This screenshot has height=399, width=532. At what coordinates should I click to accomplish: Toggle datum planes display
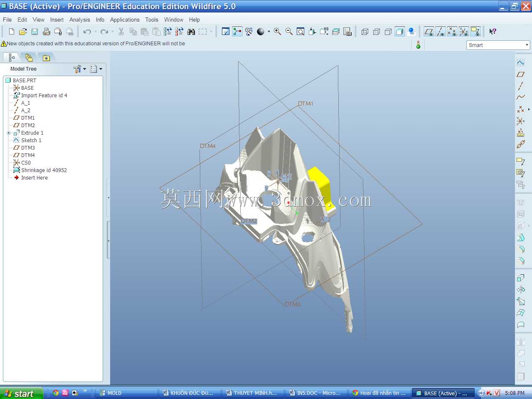pos(429,32)
